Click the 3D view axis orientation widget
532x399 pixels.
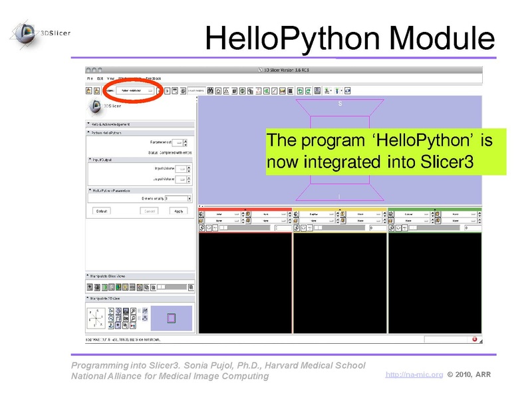(x=96, y=319)
